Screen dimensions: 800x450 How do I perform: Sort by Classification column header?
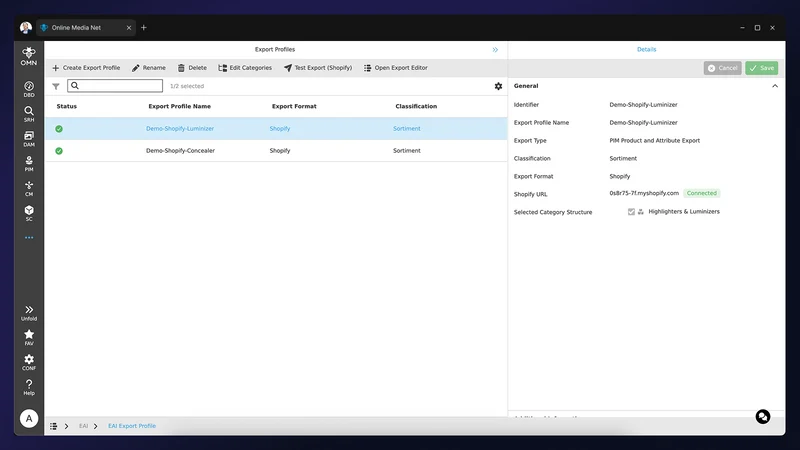coord(416,106)
